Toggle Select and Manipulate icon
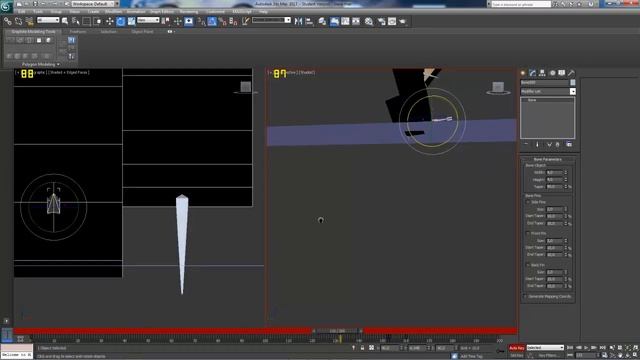This screenshot has height=360, width=640. click(178, 21)
